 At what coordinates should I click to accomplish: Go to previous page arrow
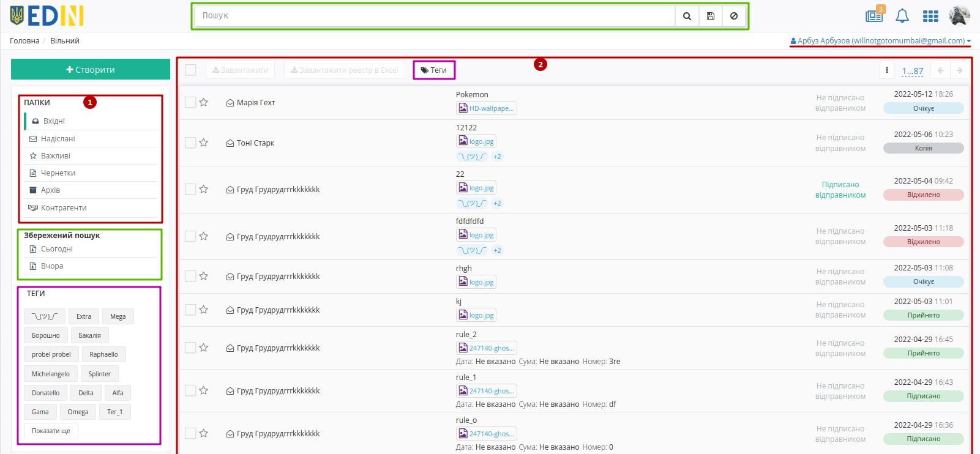coord(940,70)
